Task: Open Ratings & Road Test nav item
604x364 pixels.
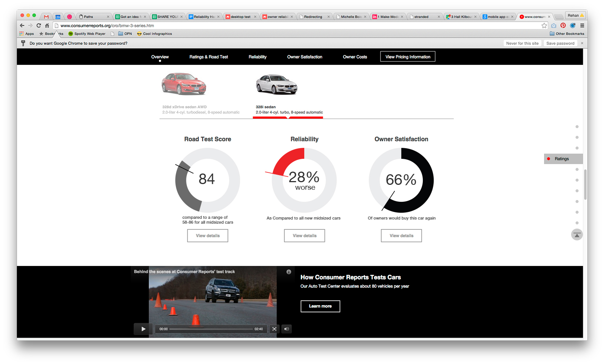Action: (x=209, y=57)
